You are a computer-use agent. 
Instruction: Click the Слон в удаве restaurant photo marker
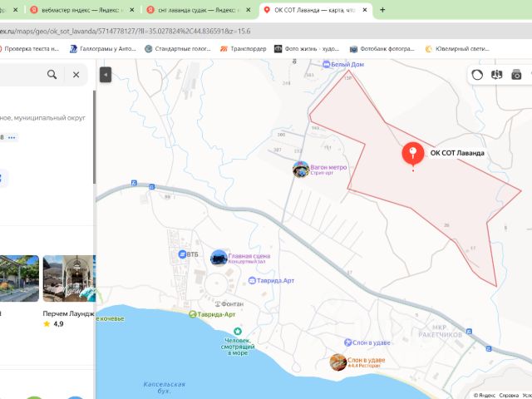click(338, 362)
